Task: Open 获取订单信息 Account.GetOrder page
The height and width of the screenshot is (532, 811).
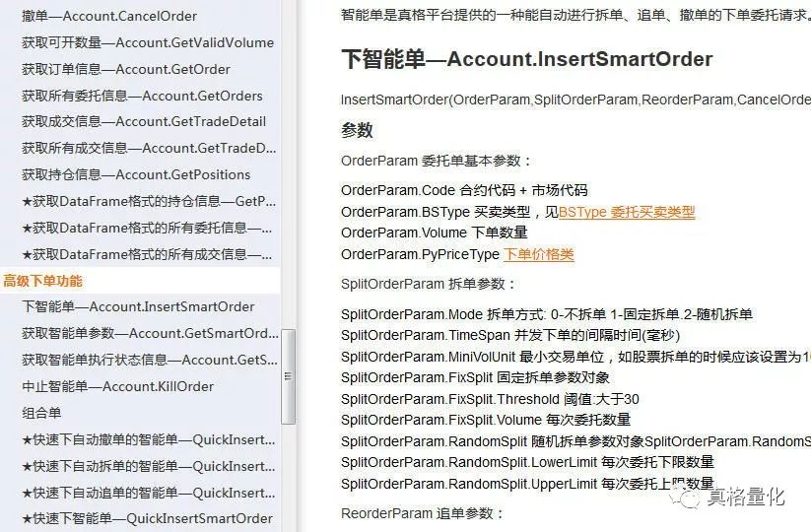Action: [x=126, y=69]
